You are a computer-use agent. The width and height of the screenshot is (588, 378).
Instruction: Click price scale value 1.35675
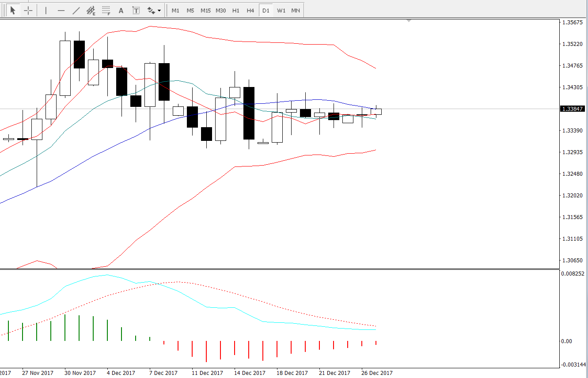[x=573, y=23]
